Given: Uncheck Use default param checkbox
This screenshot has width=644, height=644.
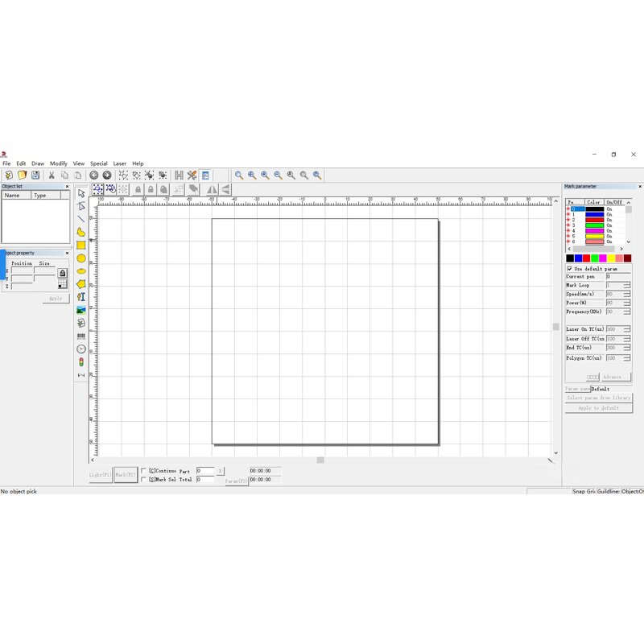Looking at the screenshot, I should coord(570,269).
